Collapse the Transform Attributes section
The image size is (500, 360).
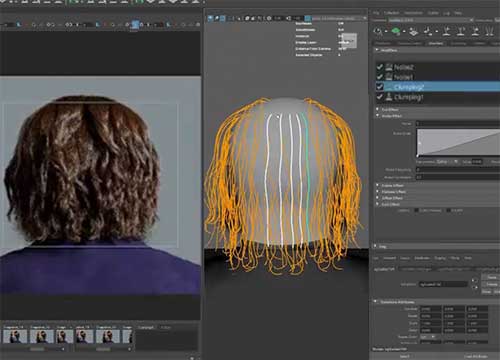point(376,302)
